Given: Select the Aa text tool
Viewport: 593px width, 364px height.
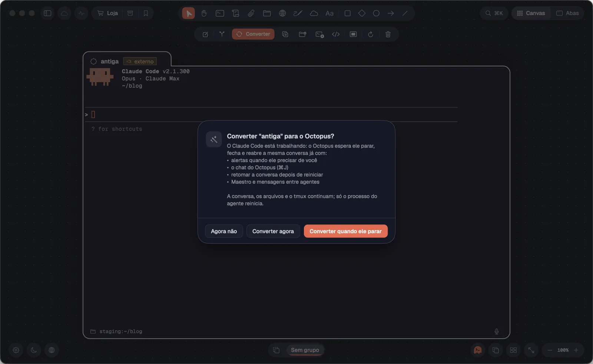Looking at the screenshot, I should (329, 13).
